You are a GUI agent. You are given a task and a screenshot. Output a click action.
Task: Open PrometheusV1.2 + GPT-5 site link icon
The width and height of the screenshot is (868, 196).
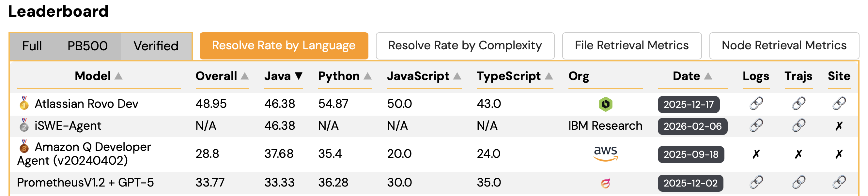click(x=839, y=183)
